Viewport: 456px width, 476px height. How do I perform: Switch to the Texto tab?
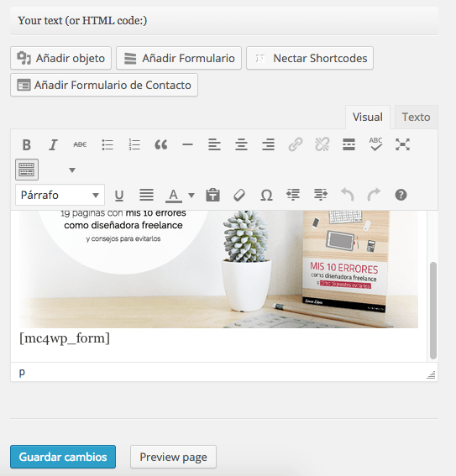(417, 118)
